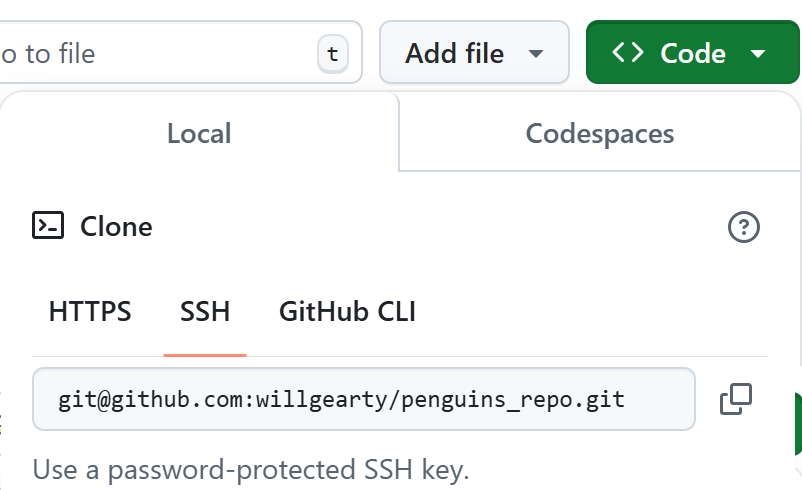Click the password-protected SSH key hint text
Image resolution: width=802 pixels, height=490 pixels.
[251, 470]
